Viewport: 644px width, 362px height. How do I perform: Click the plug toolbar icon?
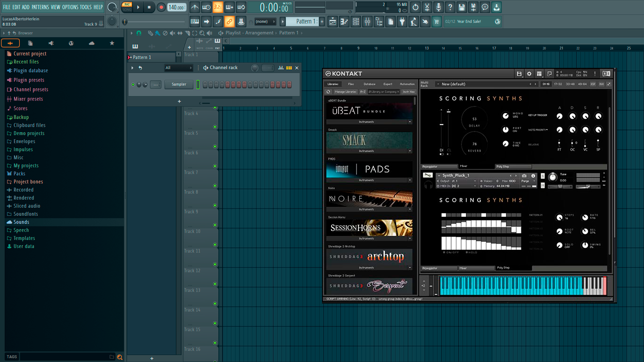(402, 22)
